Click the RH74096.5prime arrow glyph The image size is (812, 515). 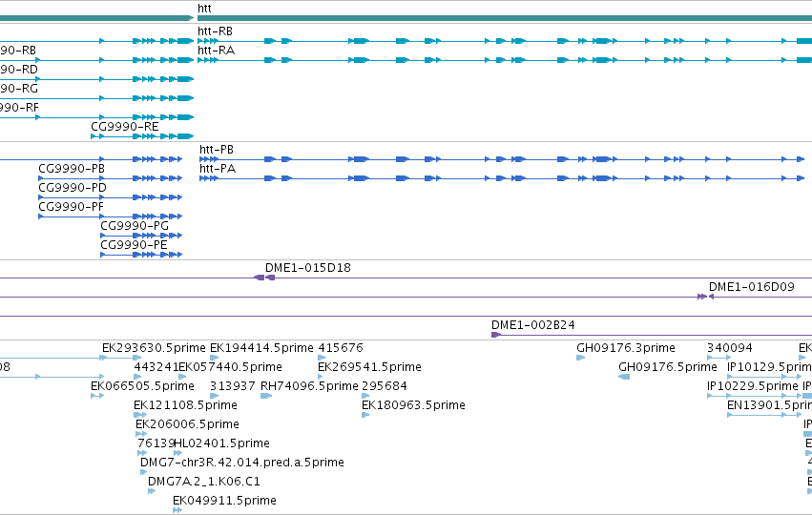[x=265, y=396]
